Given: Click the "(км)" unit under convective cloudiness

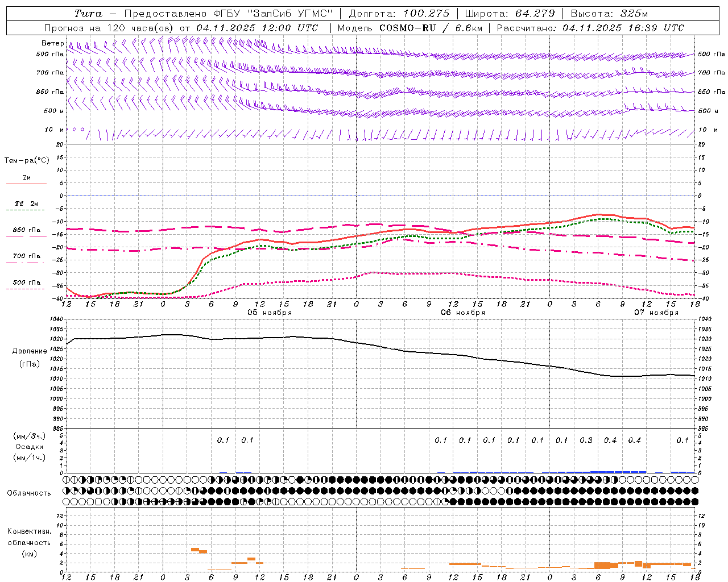Looking at the screenshot, I should pos(30,554).
